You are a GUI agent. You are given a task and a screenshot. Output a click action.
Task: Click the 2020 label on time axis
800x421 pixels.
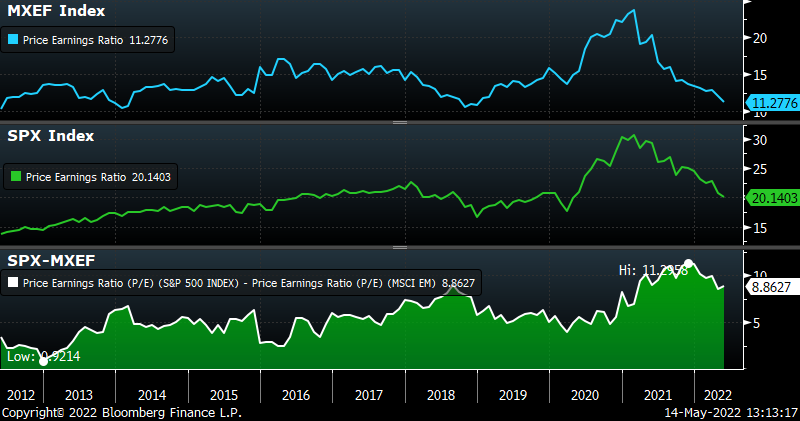[x=584, y=394]
